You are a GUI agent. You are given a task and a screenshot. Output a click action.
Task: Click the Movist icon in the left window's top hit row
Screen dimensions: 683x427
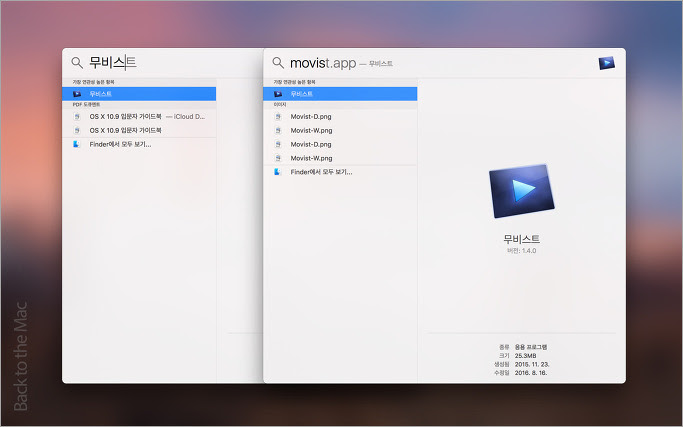click(x=77, y=94)
